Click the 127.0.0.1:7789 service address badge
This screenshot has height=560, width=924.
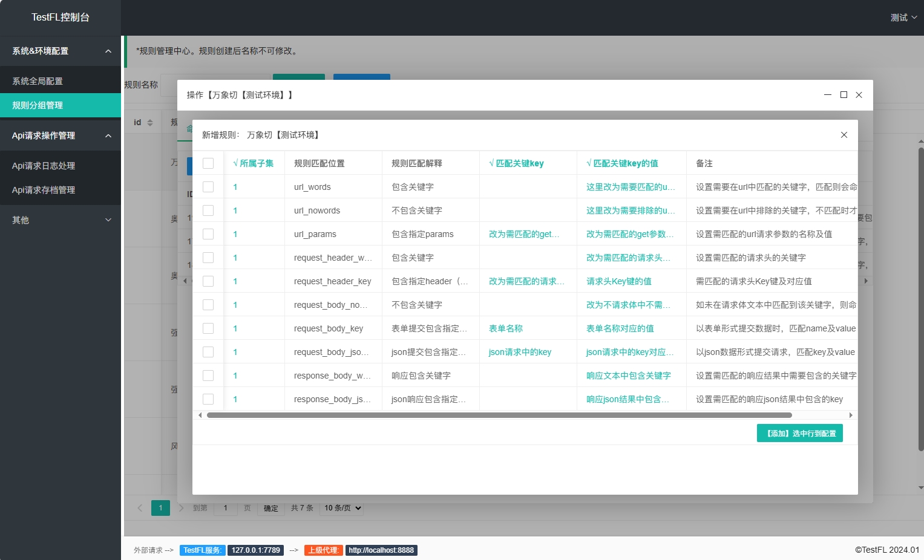coord(255,550)
